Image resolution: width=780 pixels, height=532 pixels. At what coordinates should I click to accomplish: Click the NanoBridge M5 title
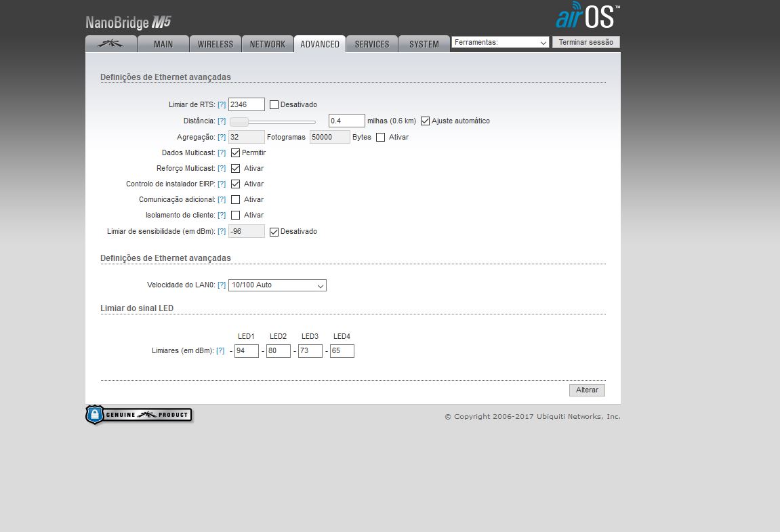128,22
